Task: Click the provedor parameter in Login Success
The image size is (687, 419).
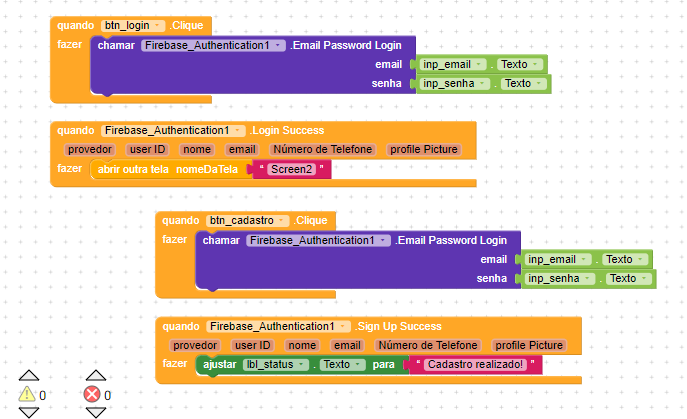Action: point(90,149)
